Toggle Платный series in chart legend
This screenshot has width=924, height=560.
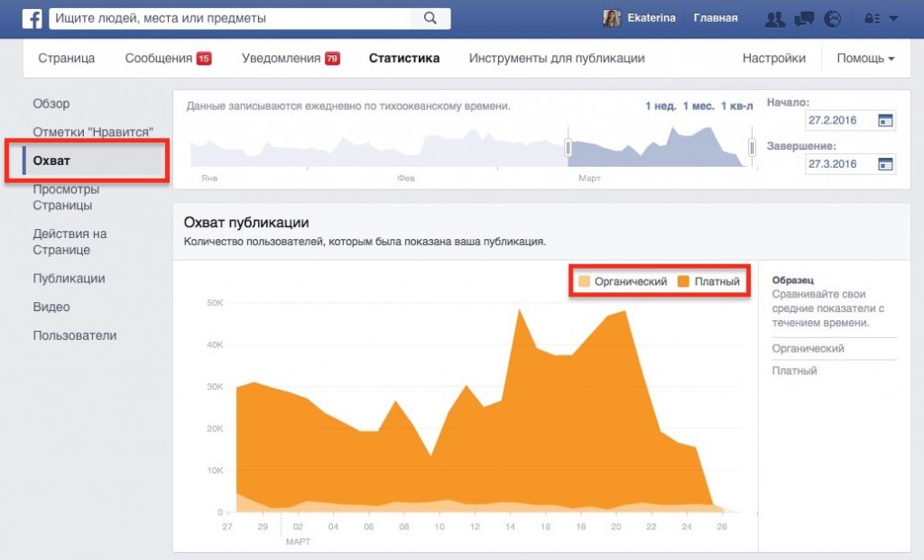point(709,282)
